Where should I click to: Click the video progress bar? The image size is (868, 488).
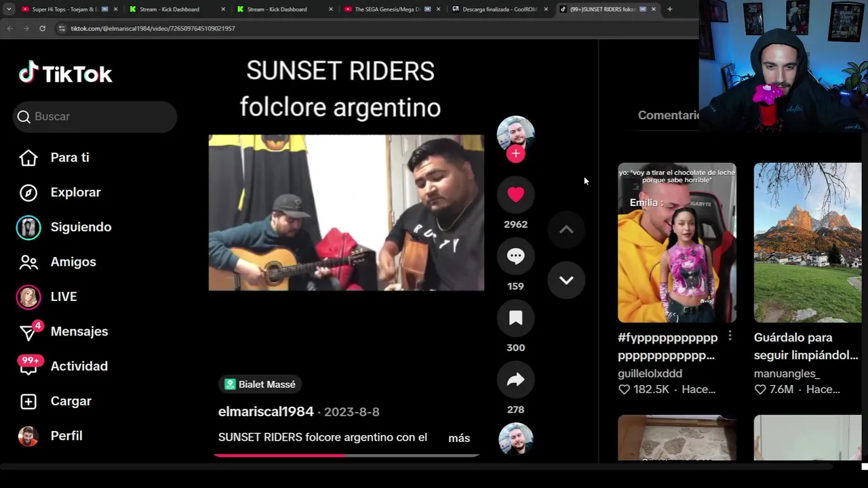346,455
